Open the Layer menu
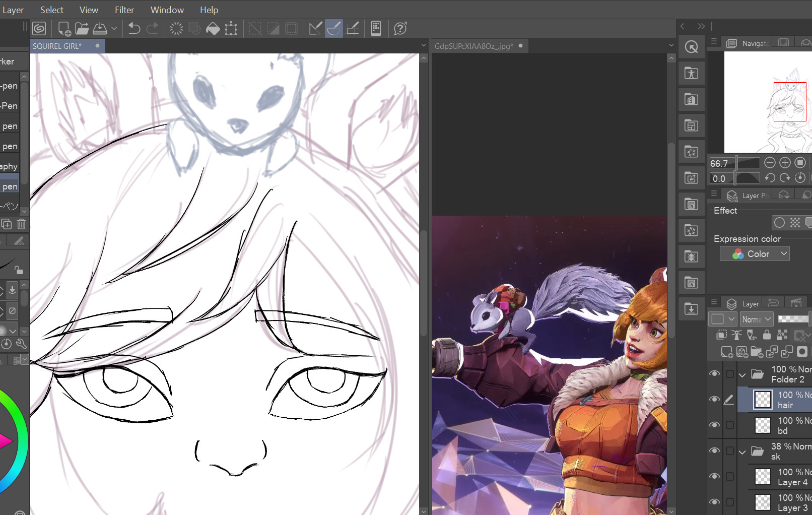 pos(13,10)
